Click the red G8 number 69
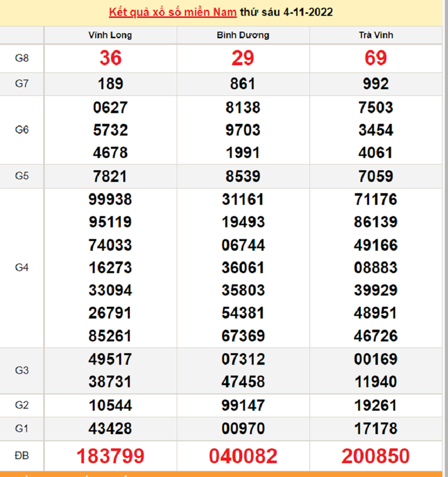The width and height of the screenshot is (448, 477). [x=376, y=59]
